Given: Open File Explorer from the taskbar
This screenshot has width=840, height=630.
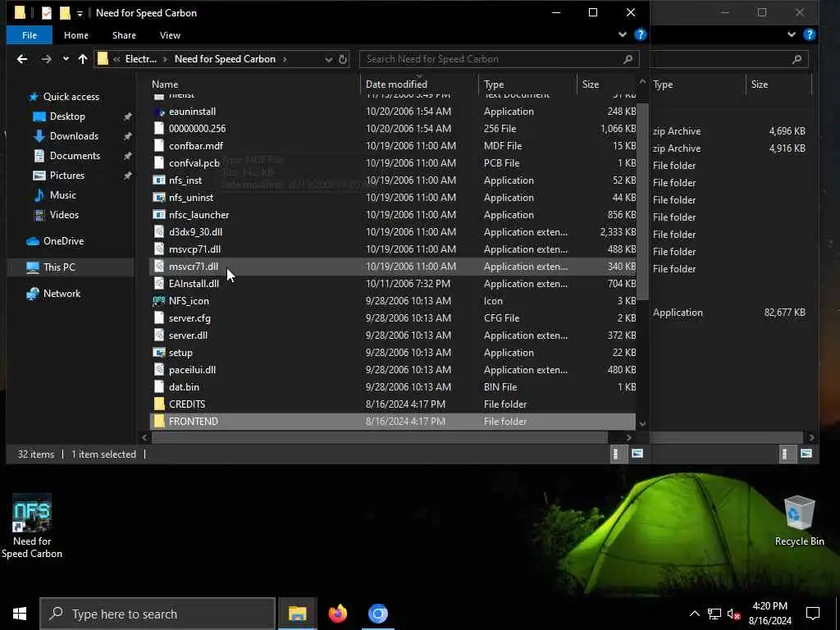Looking at the screenshot, I should click(x=297, y=614).
